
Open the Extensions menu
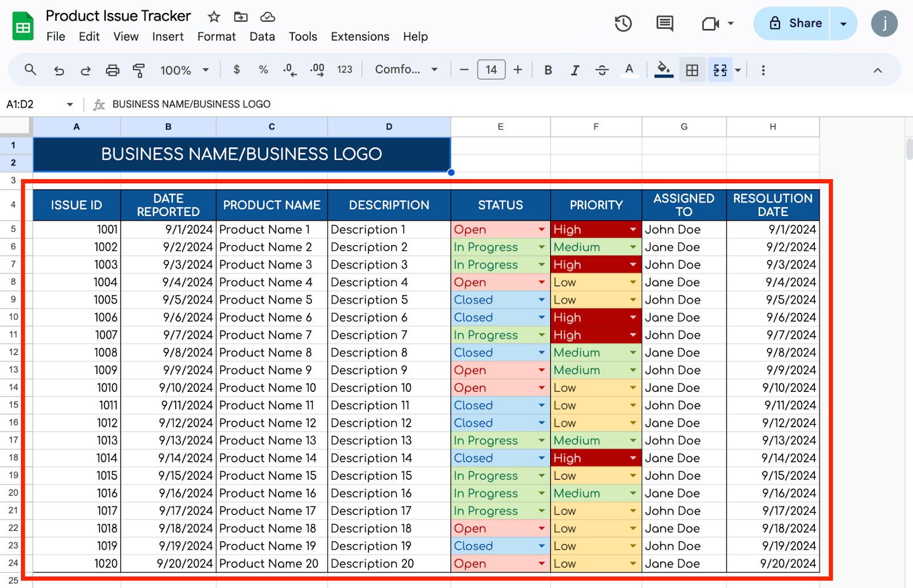[359, 37]
